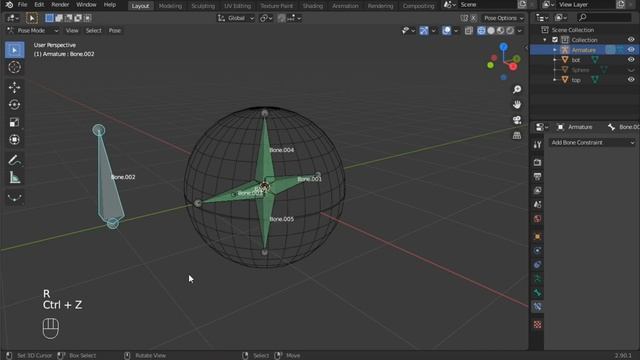This screenshot has height=360, width=640.
Task: Select the bot object in outliner
Action: pyautogui.click(x=576, y=60)
